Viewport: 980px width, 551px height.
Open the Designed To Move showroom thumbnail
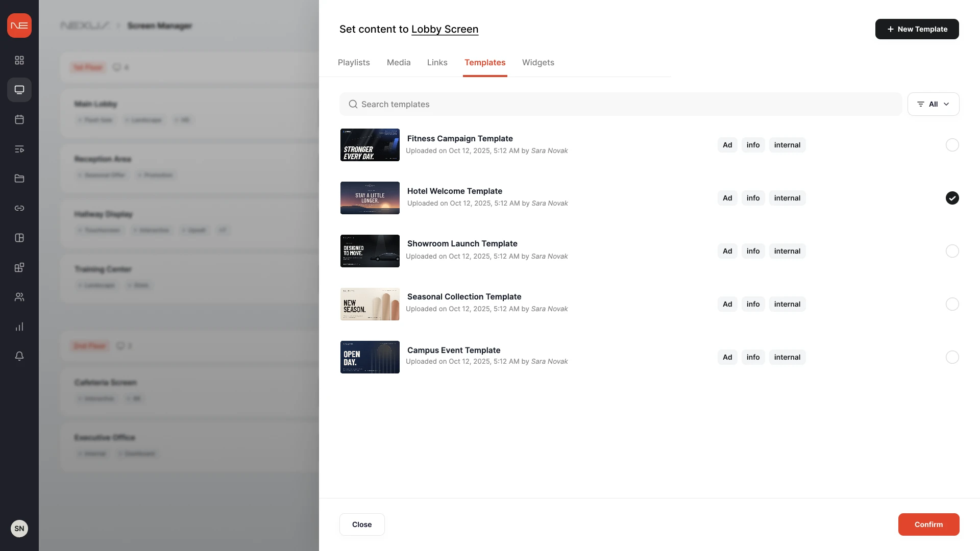[370, 251]
